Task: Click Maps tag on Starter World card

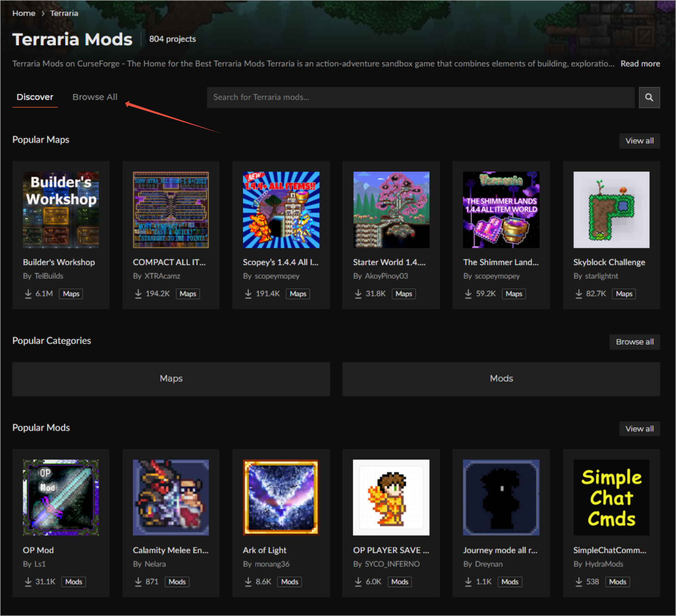Action: click(403, 294)
